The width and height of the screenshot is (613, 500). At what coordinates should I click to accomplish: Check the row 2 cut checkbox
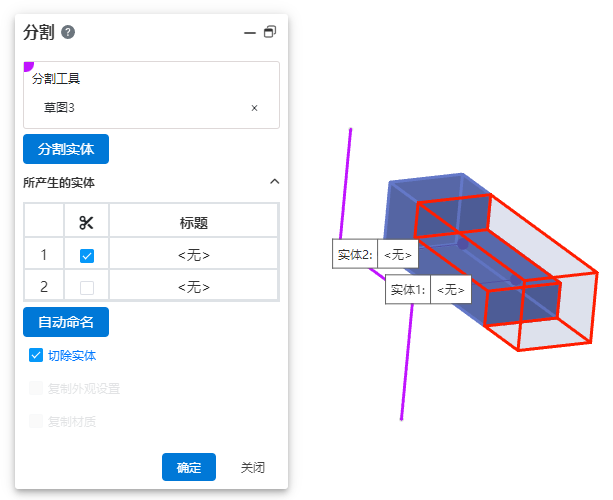pyautogui.click(x=87, y=288)
